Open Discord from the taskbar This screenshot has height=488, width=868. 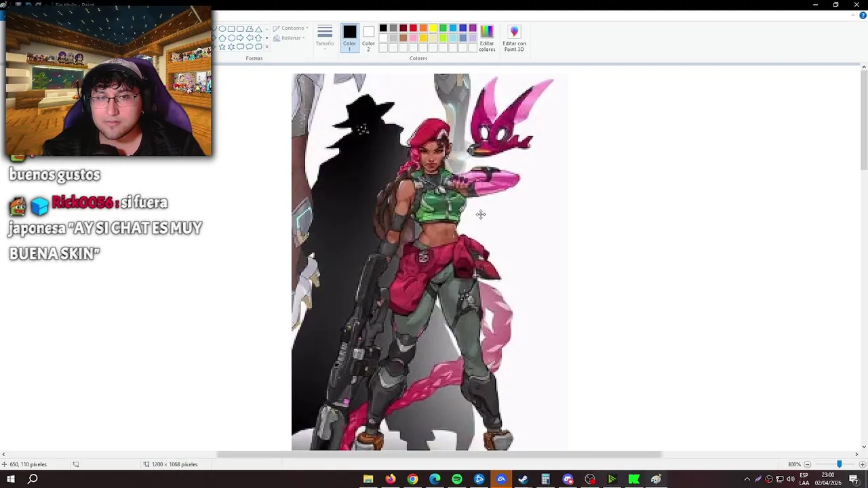point(568,479)
